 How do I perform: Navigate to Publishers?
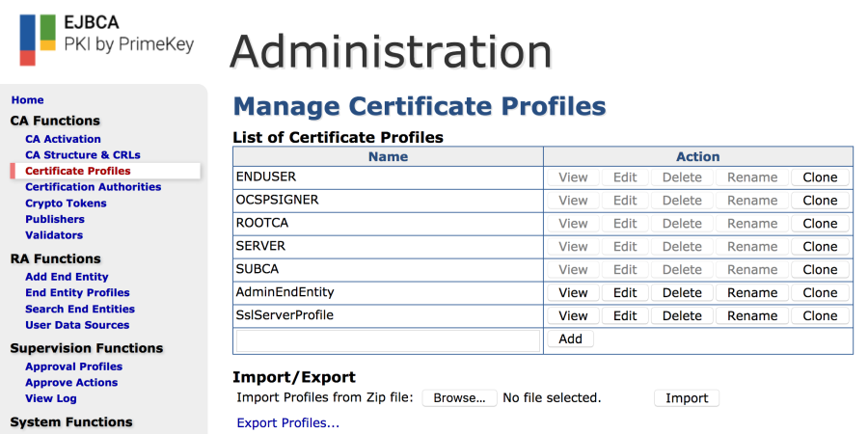coord(55,219)
